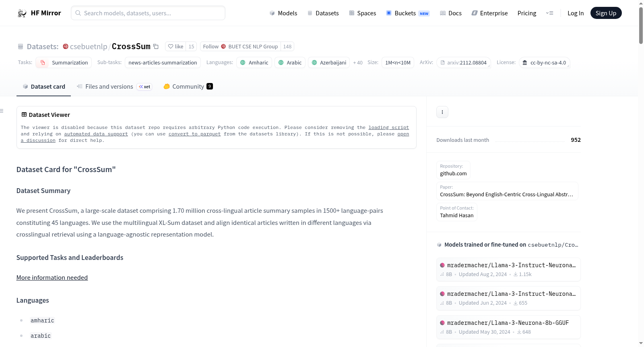
Task: Expand the additional navigation menu icon
Action: click(x=549, y=13)
